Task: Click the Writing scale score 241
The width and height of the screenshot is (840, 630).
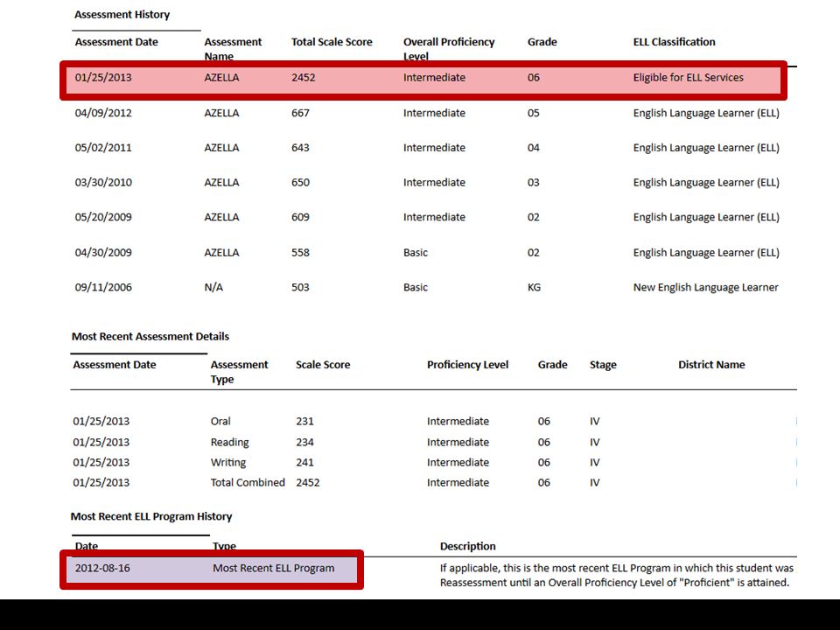Action: pyautogui.click(x=304, y=463)
